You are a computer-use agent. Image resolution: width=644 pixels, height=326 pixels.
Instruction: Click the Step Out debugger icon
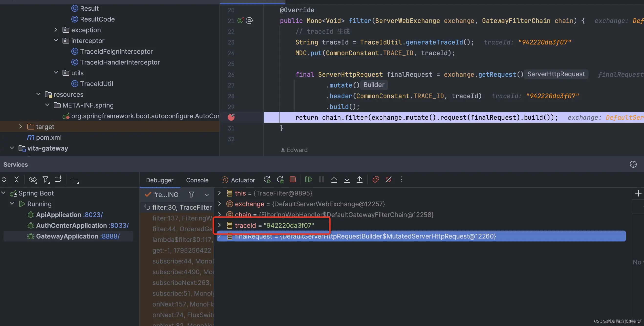click(x=359, y=180)
